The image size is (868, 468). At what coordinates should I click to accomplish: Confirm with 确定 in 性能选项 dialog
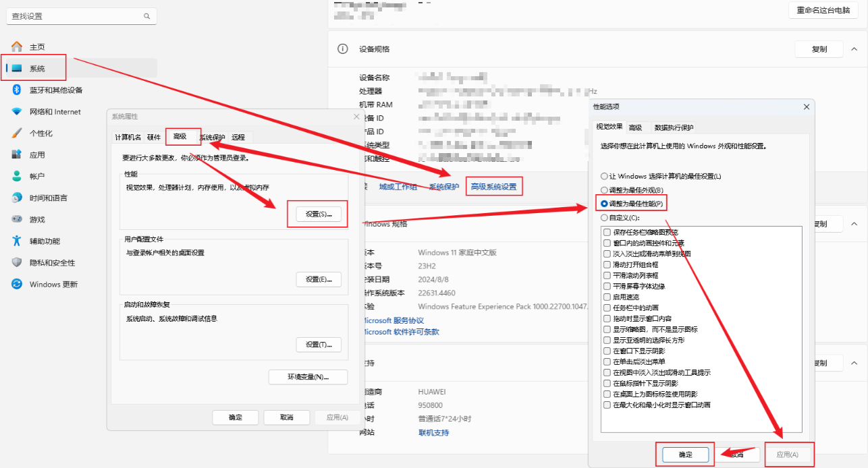pos(685,455)
